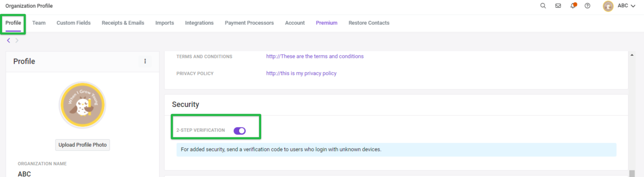The height and width of the screenshot is (177, 644).
Task: Click the organization owl logo thumbnail
Action: 82,105
